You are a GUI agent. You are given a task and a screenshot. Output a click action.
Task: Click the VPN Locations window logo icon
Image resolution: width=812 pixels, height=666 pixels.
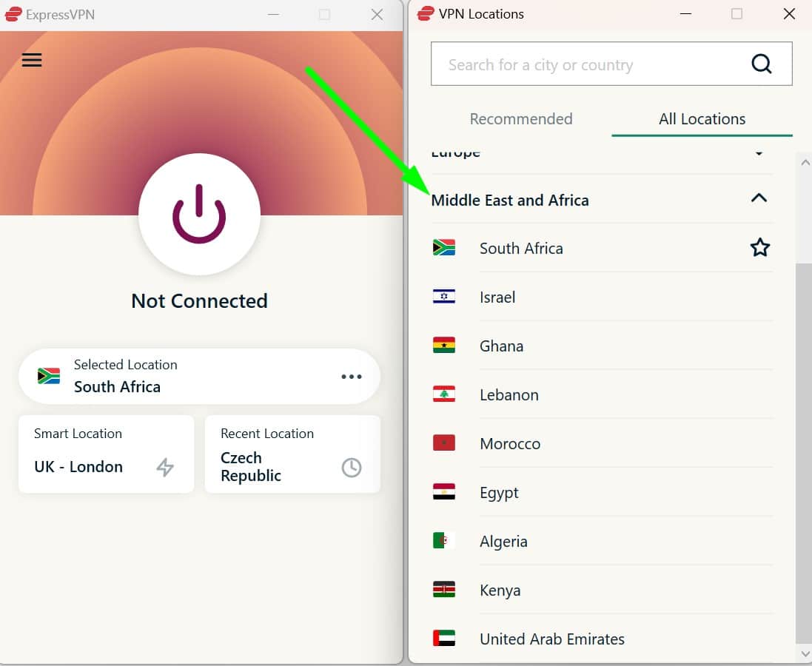pos(425,13)
